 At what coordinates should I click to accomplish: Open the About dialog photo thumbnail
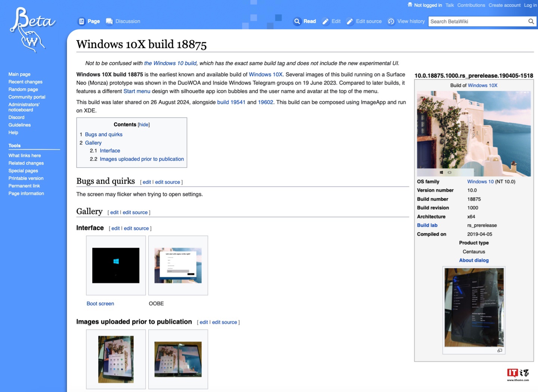pyautogui.click(x=474, y=307)
